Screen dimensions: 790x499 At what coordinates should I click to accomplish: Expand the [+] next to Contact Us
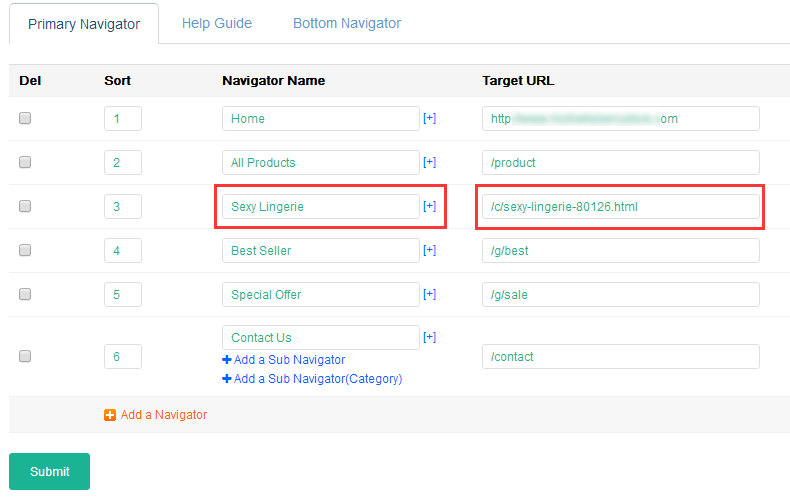(429, 337)
